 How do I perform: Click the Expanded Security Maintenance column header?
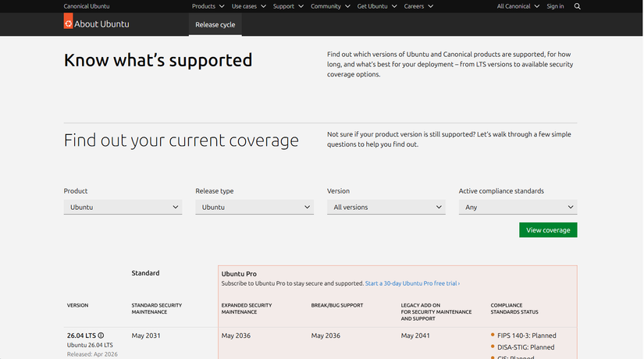point(247,308)
